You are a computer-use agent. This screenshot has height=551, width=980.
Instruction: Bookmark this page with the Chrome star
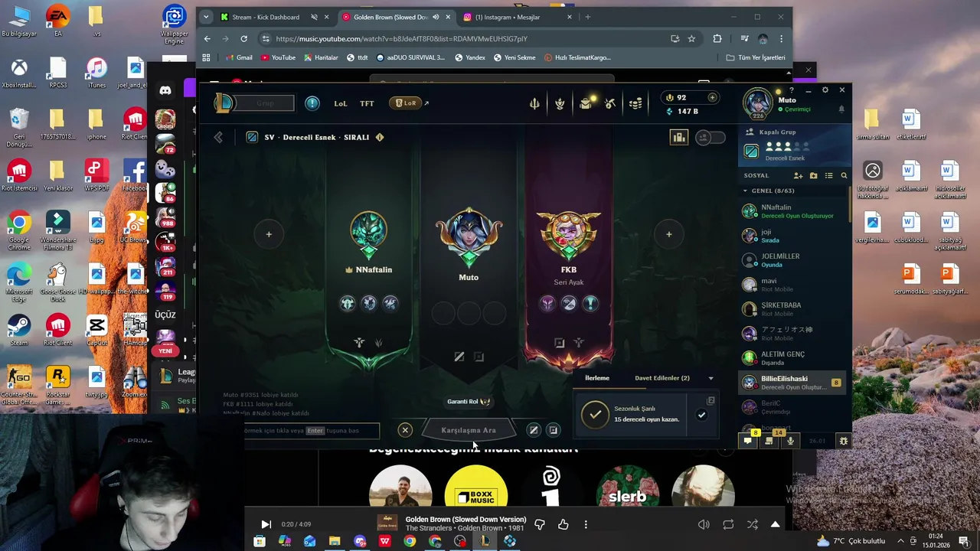691,38
